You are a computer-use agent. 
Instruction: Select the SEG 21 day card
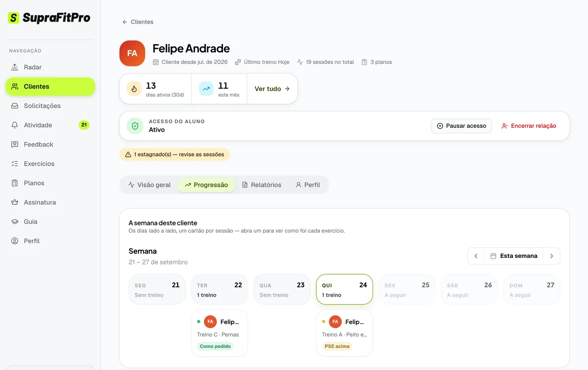157,290
